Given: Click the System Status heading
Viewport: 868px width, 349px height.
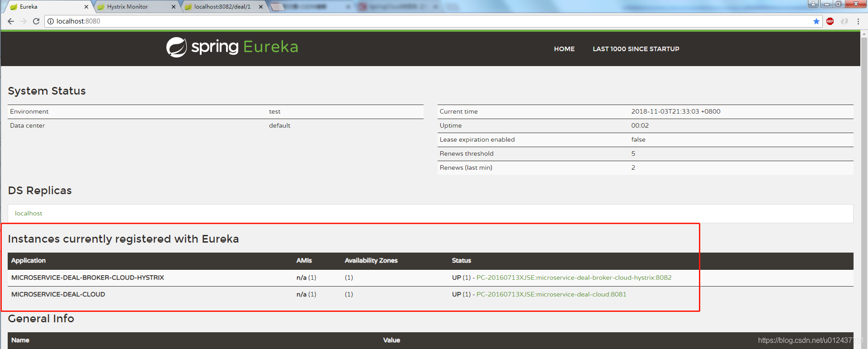Looking at the screenshot, I should click(x=47, y=91).
